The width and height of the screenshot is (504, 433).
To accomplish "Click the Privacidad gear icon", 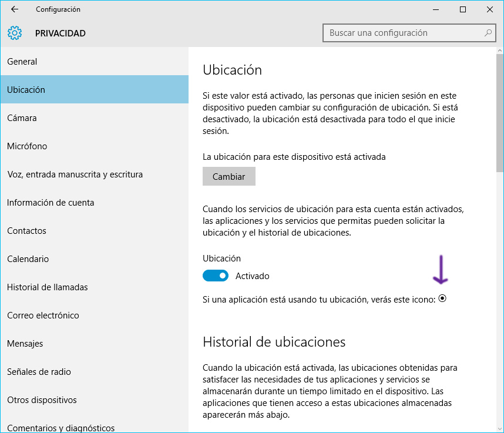I will pos(15,33).
